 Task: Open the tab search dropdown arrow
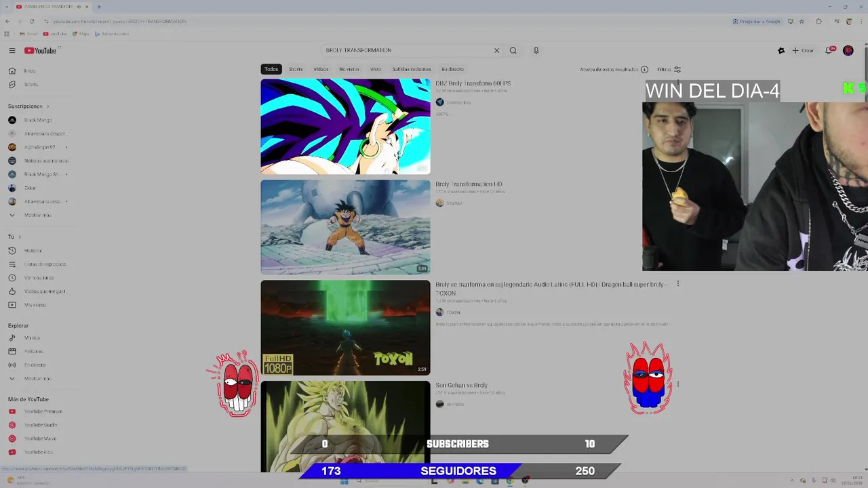[x=7, y=7]
